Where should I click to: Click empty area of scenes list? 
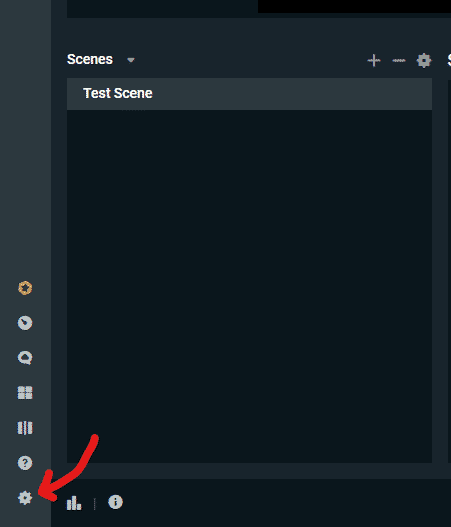(x=249, y=286)
